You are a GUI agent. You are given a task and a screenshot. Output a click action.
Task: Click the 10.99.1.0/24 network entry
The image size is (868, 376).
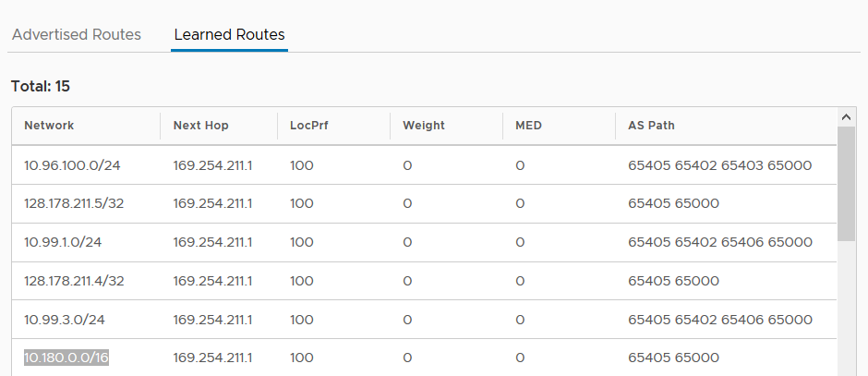(x=63, y=242)
